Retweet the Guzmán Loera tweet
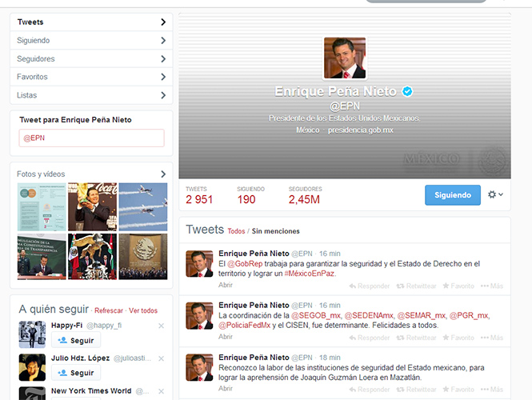This screenshot has height=400, width=532. click(x=416, y=390)
